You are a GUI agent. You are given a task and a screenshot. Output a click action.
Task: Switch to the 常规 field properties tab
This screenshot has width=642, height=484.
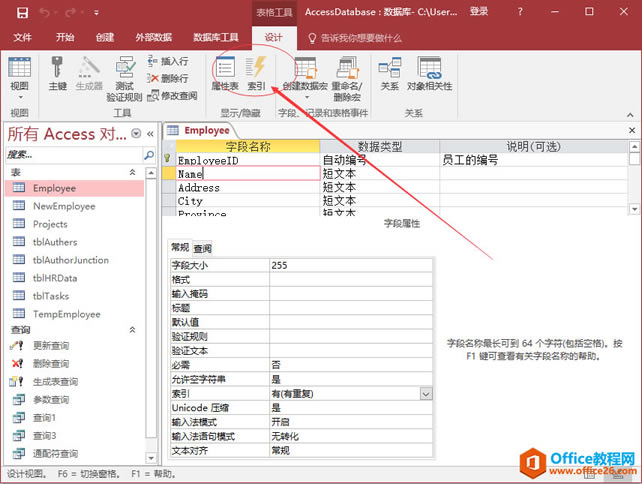180,247
